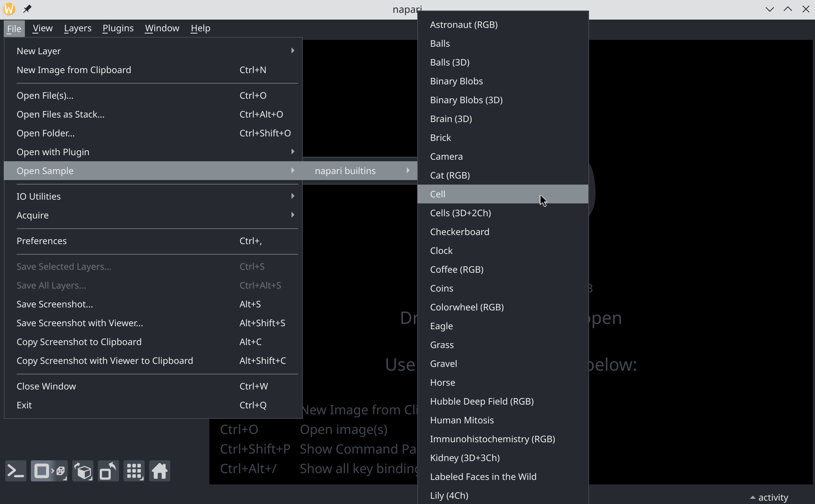
Task: Open the napari builtins submenu
Action: tap(345, 171)
